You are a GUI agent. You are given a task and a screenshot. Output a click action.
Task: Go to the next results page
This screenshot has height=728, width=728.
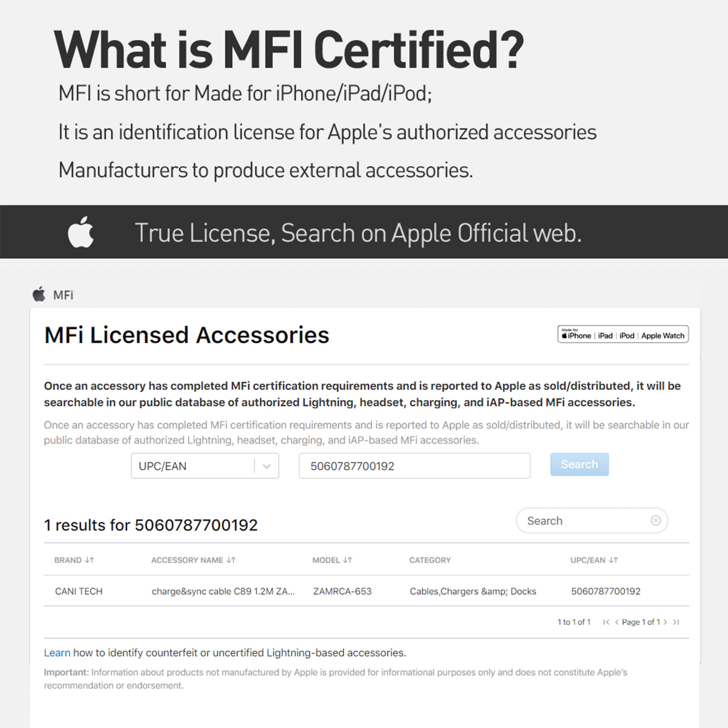tap(665, 622)
